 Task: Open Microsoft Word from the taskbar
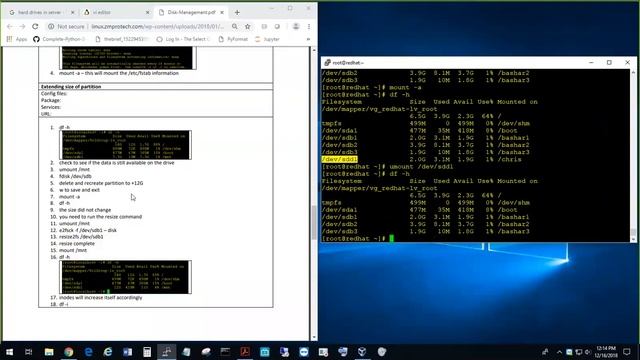click(x=127, y=352)
